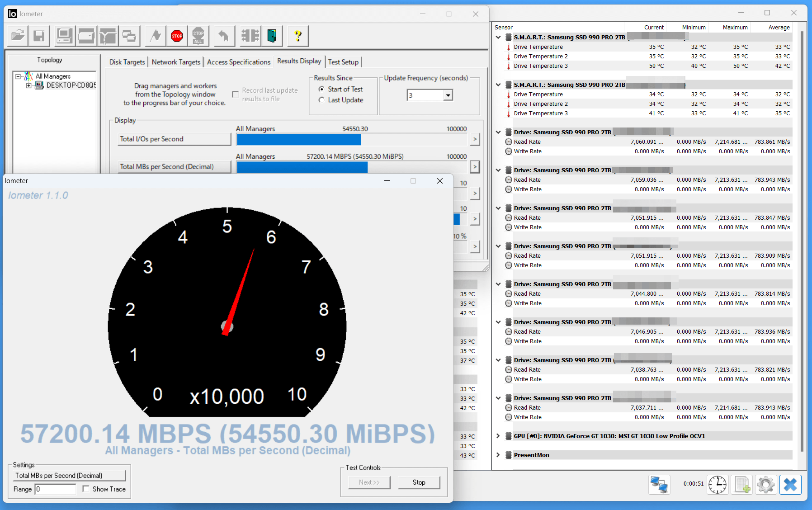The height and width of the screenshot is (510, 812).
Task: Add a new network worker toolbar icon
Action: (x=108, y=36)
